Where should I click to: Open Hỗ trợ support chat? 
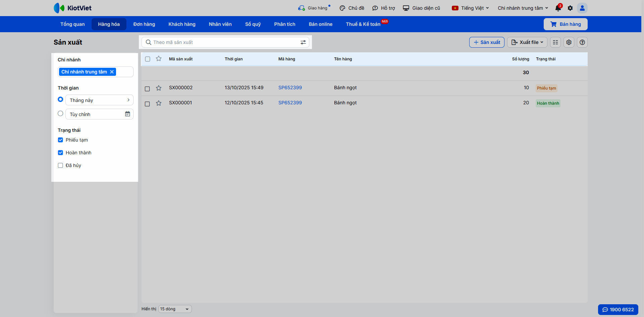tap(384, 8)
